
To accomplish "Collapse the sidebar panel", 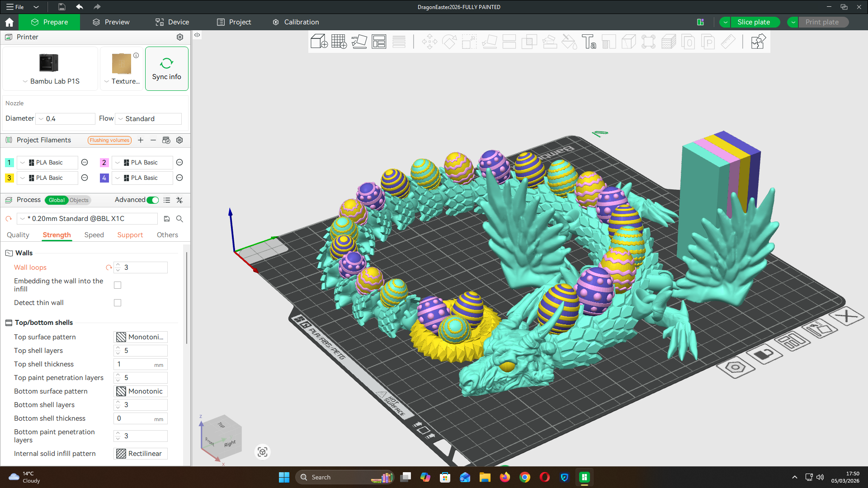I will [x=197, y=35].
